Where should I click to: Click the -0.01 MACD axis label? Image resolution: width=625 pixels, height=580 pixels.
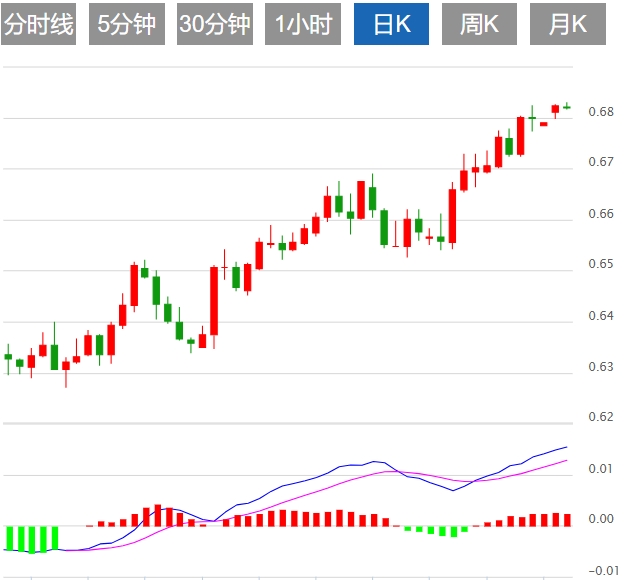tap(601, 570)
